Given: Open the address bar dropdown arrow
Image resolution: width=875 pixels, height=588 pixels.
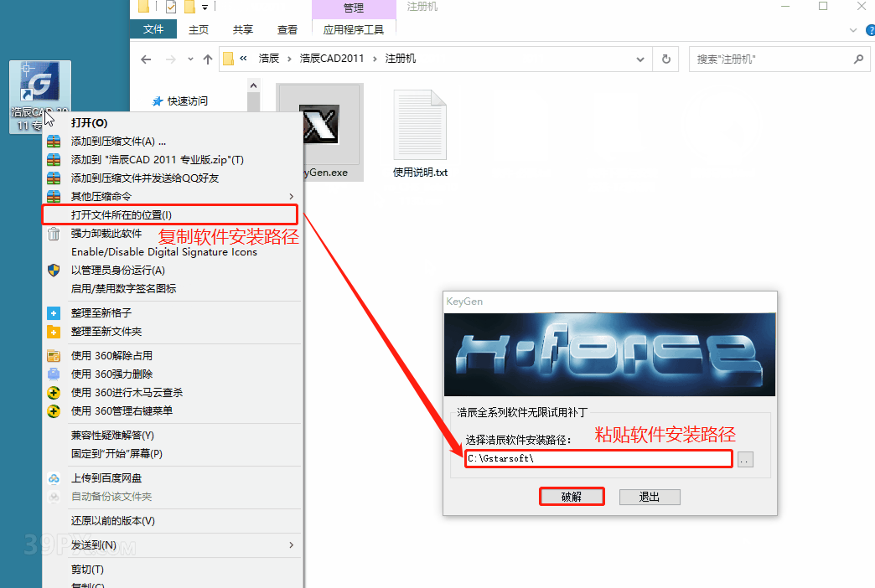Looking at the screenshot, I should point(639,59).
